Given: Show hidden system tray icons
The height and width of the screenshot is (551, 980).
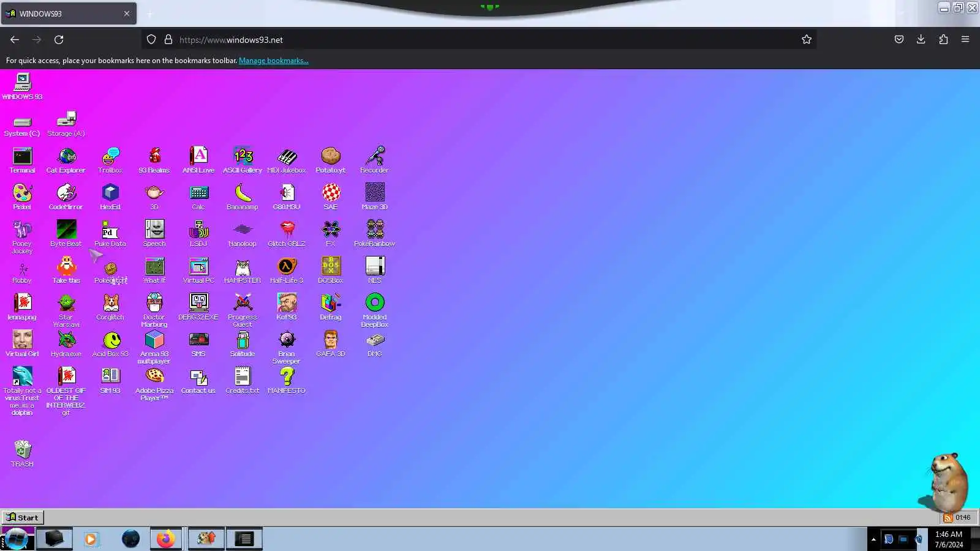Looking at the screenshot, I should (x=873, y=539).
